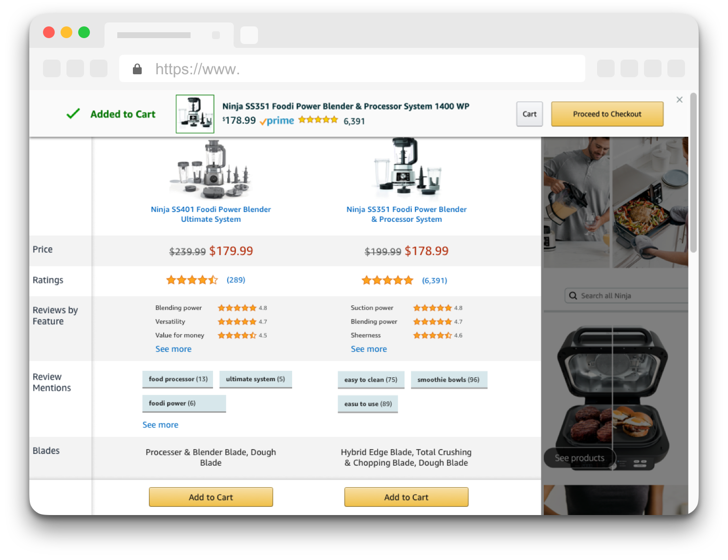The image size is (728, 560).
Task: Add the Ninja SS401 to cart
Action: click(x=211, y=497)
